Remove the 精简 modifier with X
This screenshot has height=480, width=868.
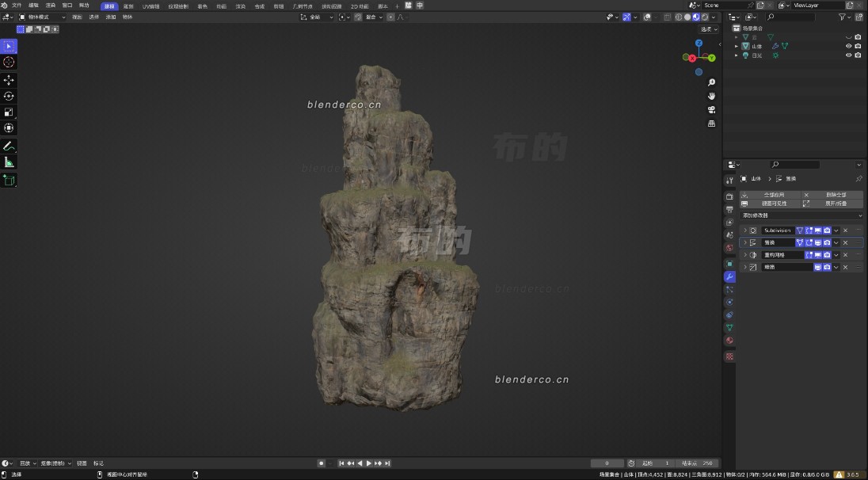coord(845,267)
